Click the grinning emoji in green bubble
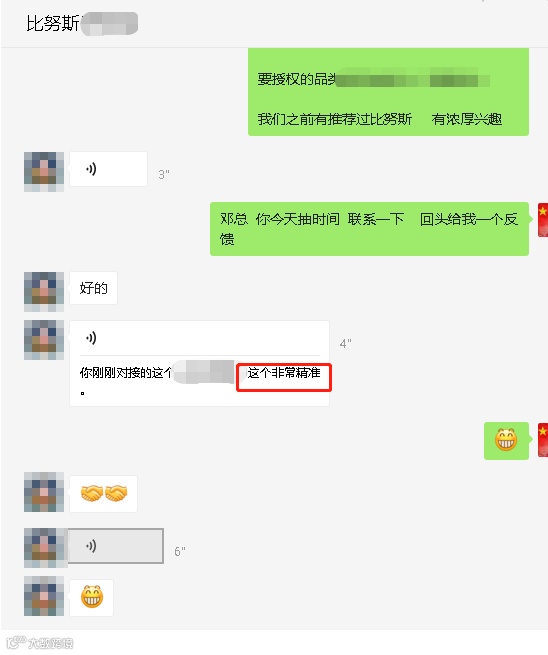Screen dimensions: 548x655 (x=506, y=441)
